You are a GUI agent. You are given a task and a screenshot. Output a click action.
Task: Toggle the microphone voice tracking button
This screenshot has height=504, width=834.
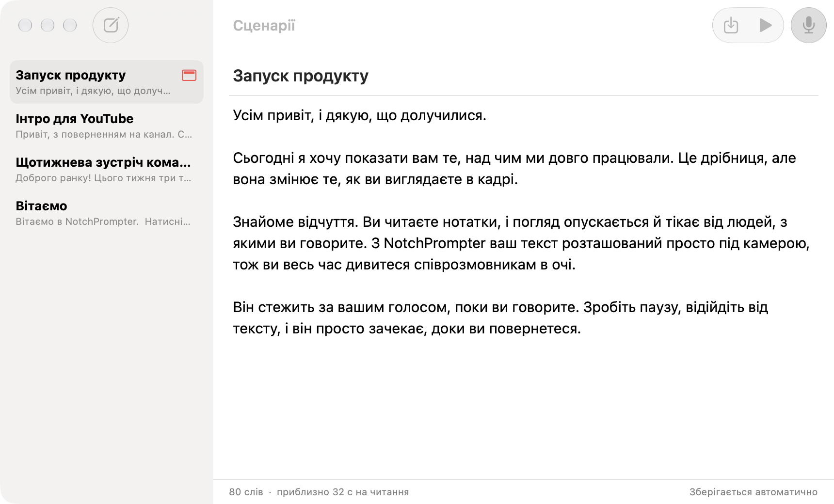808,25
